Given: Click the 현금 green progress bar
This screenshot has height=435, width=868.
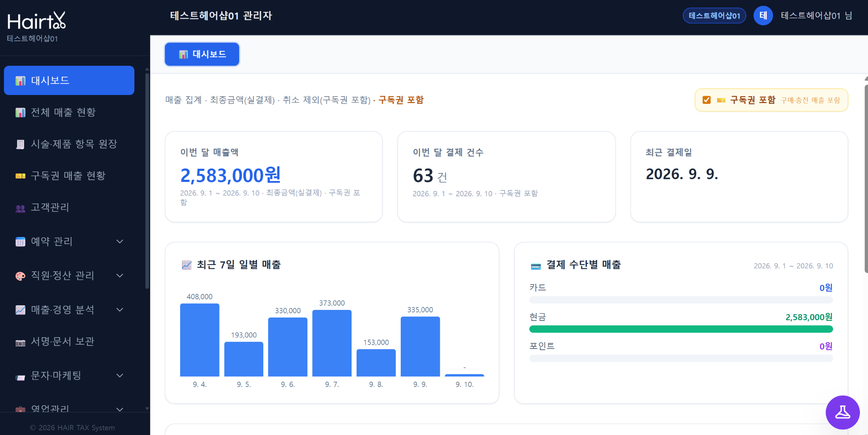Looking at the screenshot, I should click(681, 329).
